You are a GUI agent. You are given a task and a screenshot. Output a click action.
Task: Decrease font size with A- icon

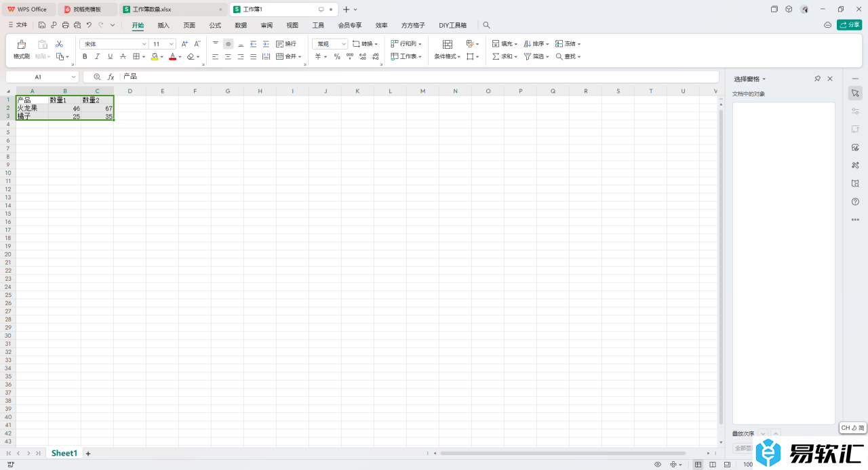(197, 43)
